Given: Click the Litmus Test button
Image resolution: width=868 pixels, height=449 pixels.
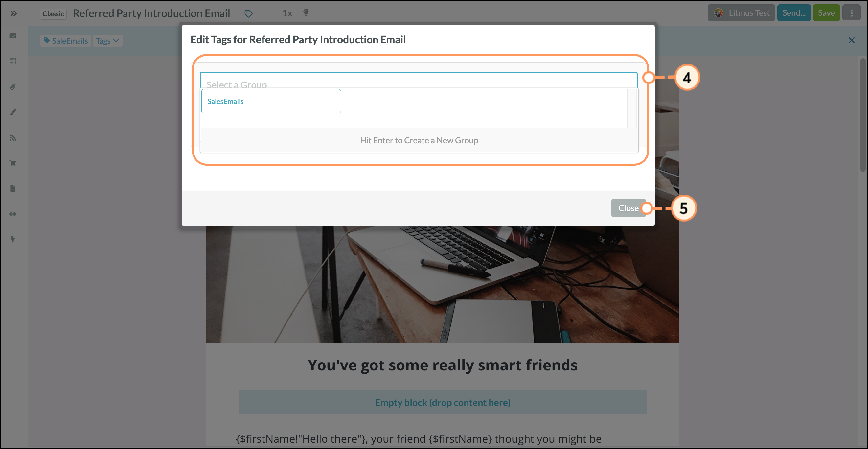Looking at the screenshot, I should 741,13.
